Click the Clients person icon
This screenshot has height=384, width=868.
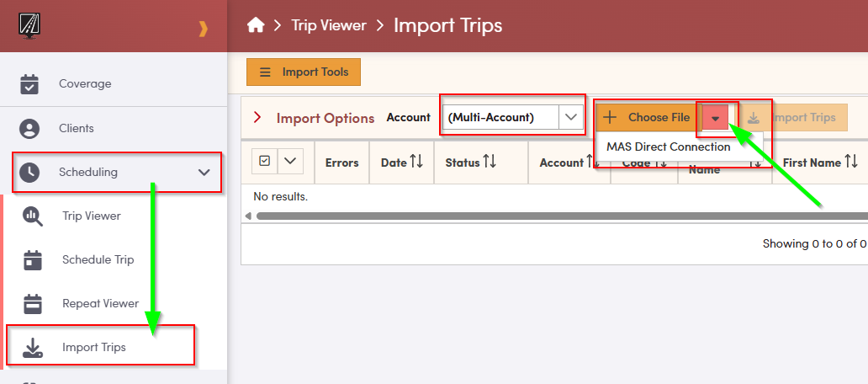point(29,129)
